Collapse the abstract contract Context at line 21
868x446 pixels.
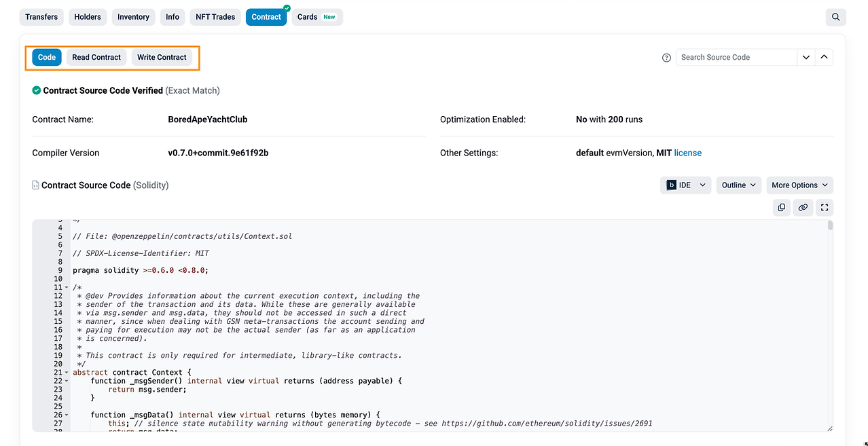click(x=66, y=373)
